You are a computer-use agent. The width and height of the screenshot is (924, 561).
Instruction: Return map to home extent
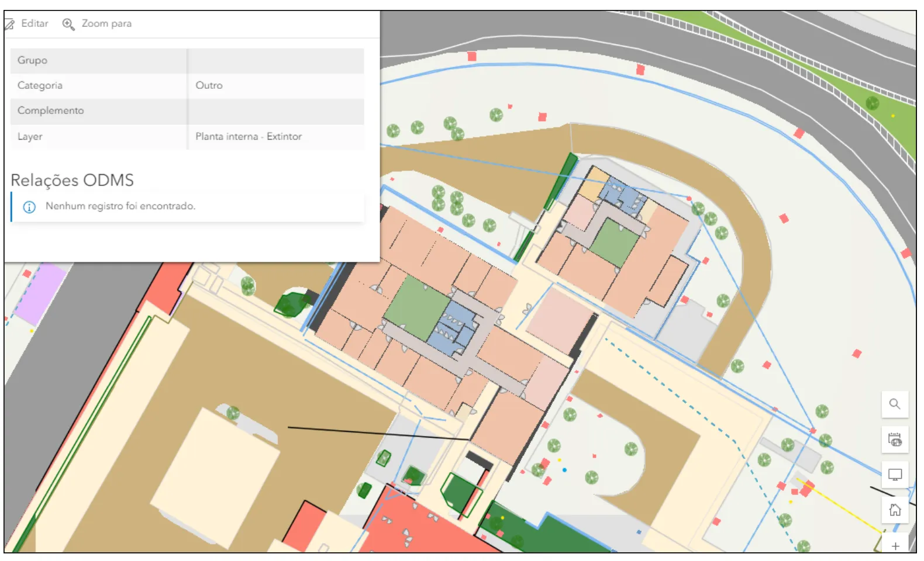895,510
